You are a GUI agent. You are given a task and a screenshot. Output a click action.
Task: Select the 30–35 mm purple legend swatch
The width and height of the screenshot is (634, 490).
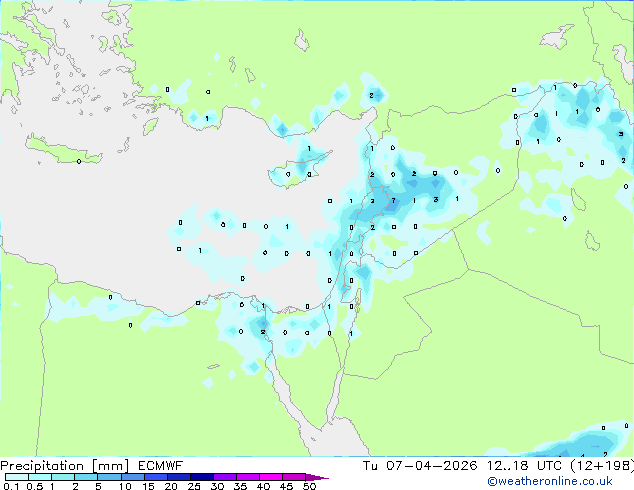[225, 477]
